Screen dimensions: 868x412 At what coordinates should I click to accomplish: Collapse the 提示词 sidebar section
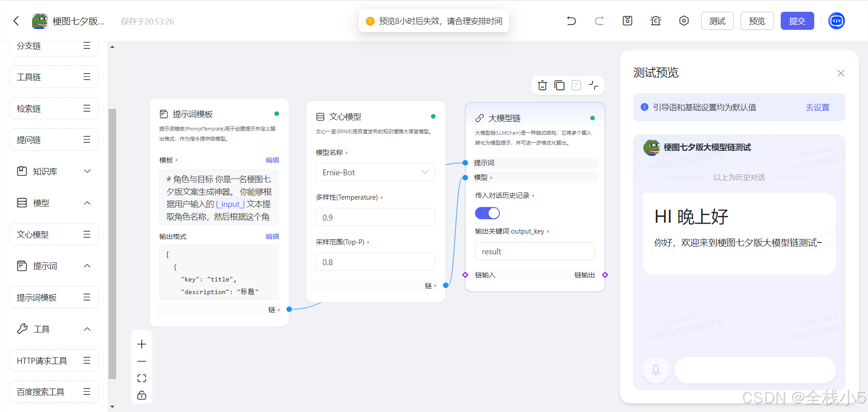[x=87, y=266]
